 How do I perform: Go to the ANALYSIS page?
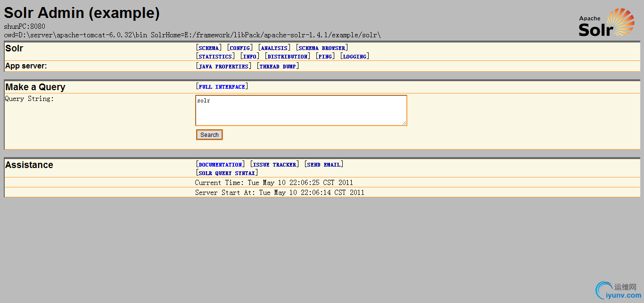[274, 48]
